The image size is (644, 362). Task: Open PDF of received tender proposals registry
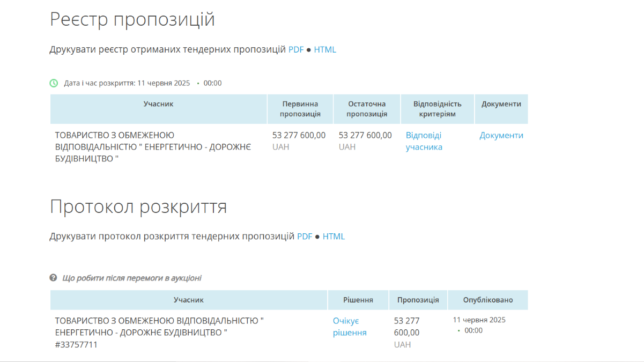(296, 50)
